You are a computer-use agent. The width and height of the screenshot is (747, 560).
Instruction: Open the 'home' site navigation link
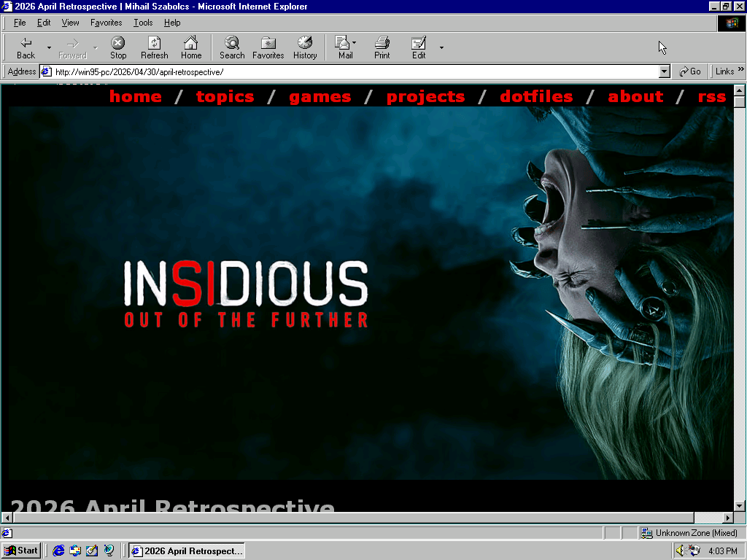click(x=136, y=96)
